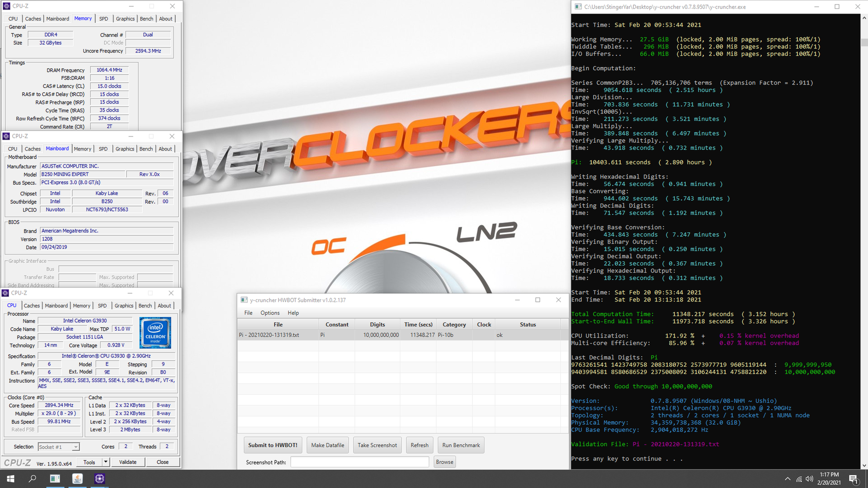Click Tools button in CPU-Z
This screenshot has width=868, height=488.
pos(89,462)
